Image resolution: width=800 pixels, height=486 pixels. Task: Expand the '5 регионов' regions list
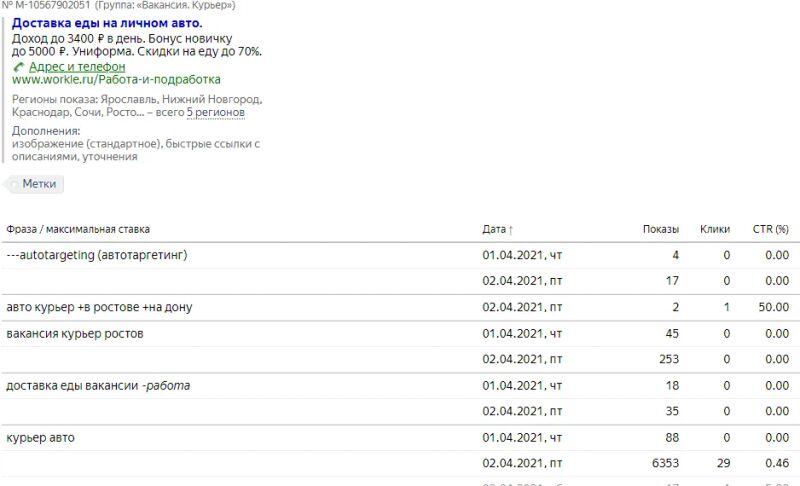point(216,113)
